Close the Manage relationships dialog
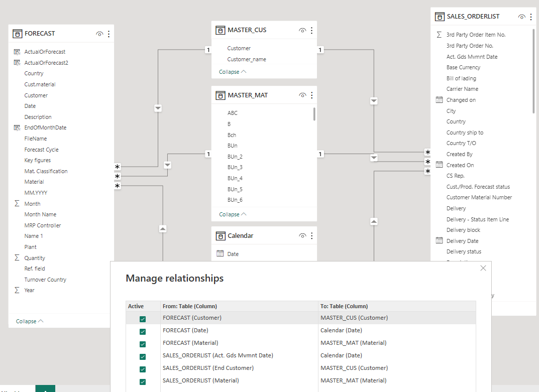Screen dimensions: 539x392 click(x=483, y=268)
